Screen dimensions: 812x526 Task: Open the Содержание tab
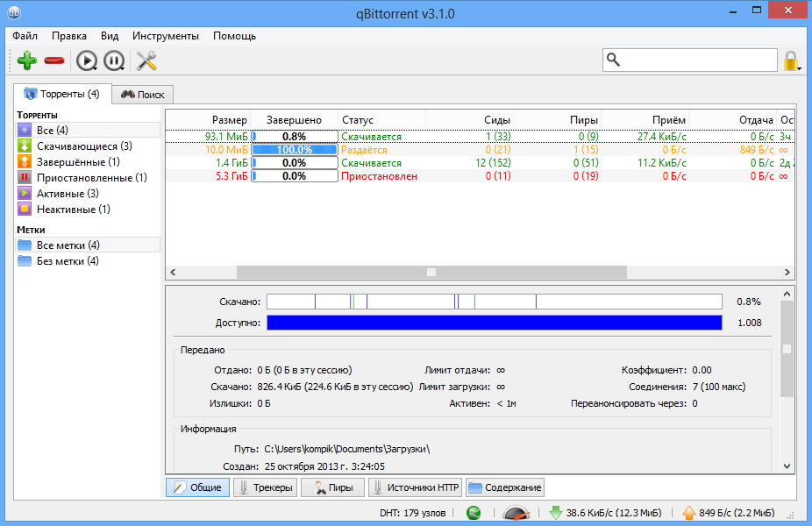[505, 487]
